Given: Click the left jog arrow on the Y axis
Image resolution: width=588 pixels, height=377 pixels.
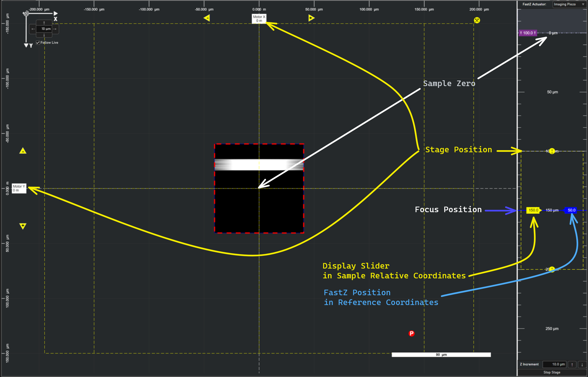Looking at the screenshot, I should click(33, 29).
